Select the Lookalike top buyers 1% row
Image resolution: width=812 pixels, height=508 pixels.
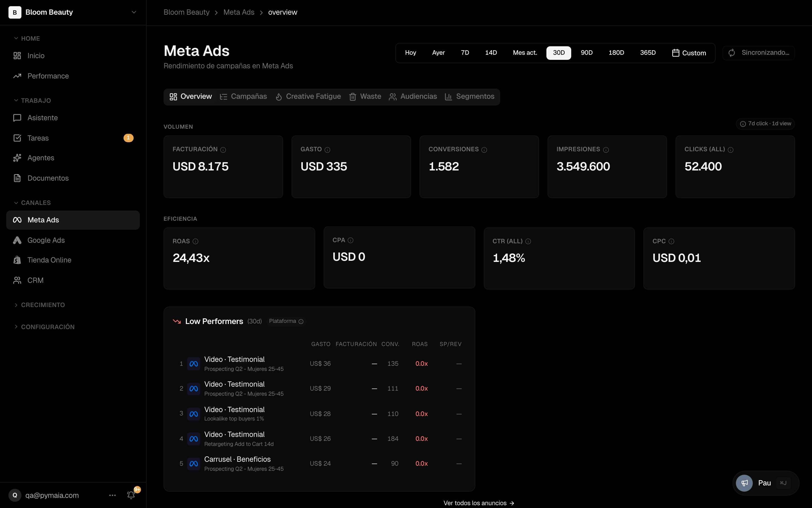(x=319, y=414)
